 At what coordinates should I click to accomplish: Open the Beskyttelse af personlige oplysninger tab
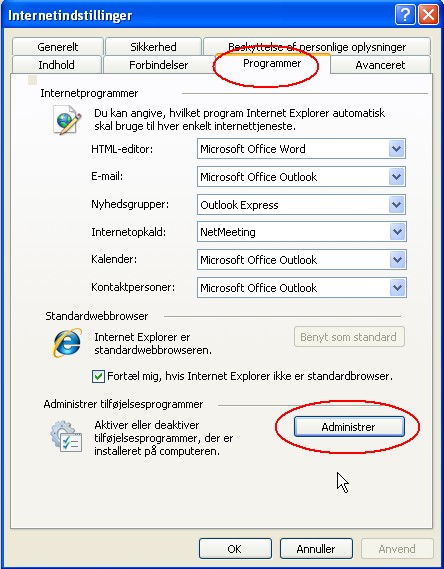(317, 47)
